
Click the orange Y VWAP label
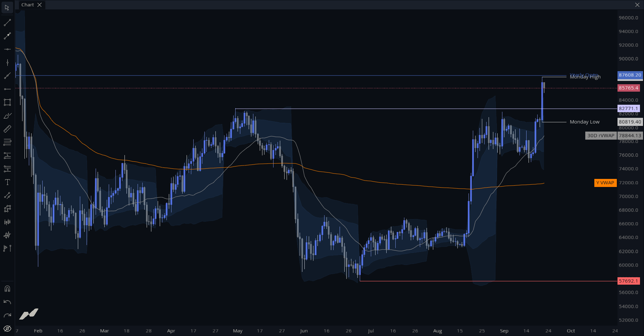click(x=605, y=183)
